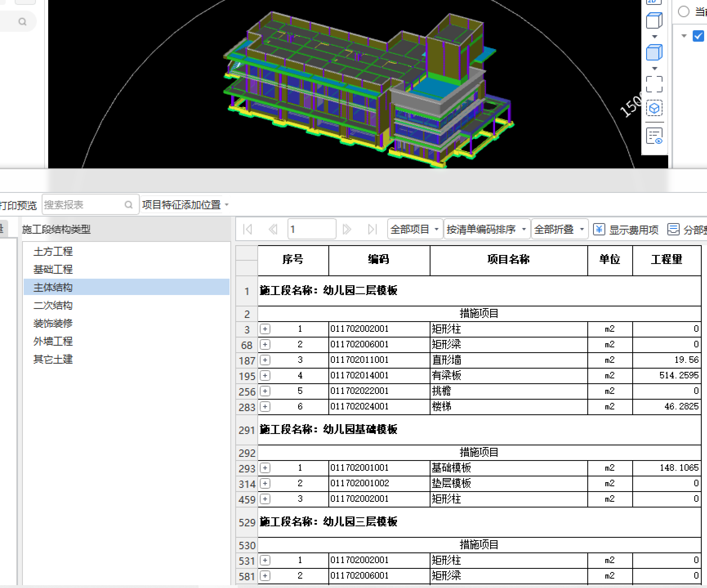Screen dimensions: 707x588
Task: Click quantity cell 19.56
Action: [667, 360]
